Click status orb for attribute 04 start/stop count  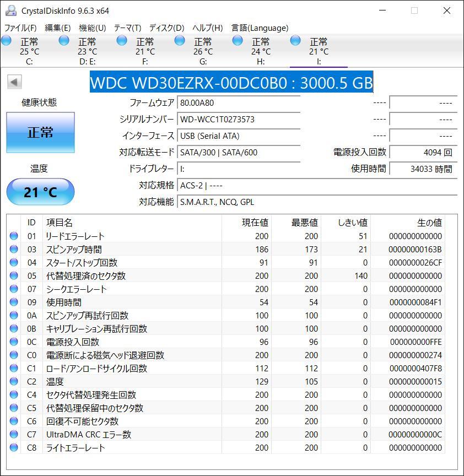pyautogui.click(x=14, y=262)
